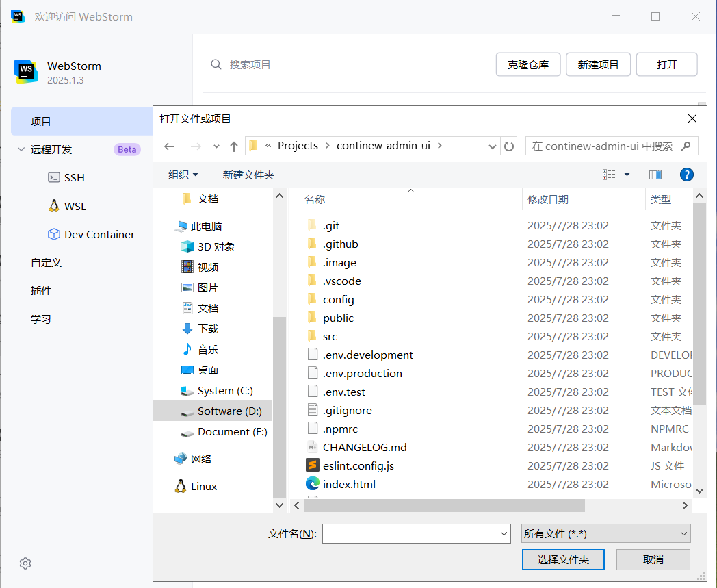Open 所有文件 (*.*) file type dropdown

coord(606,533)
